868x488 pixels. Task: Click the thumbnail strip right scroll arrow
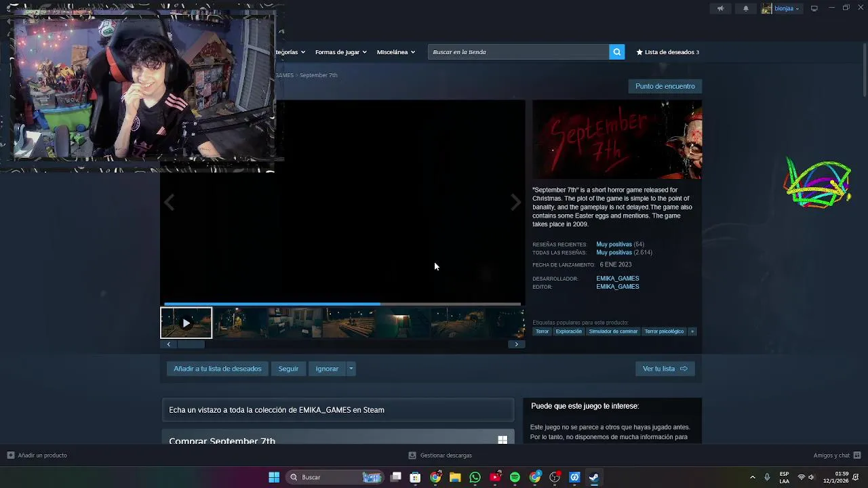click(516, 344)
